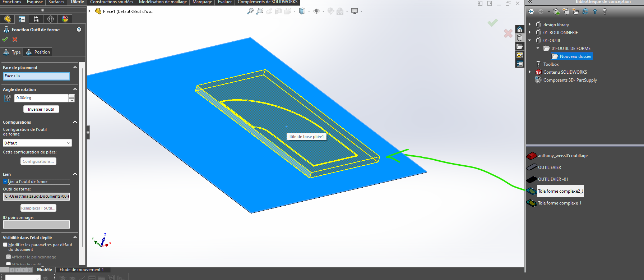Uncheck 'Lier à l'outil de forme'

(x=5, y=182)
